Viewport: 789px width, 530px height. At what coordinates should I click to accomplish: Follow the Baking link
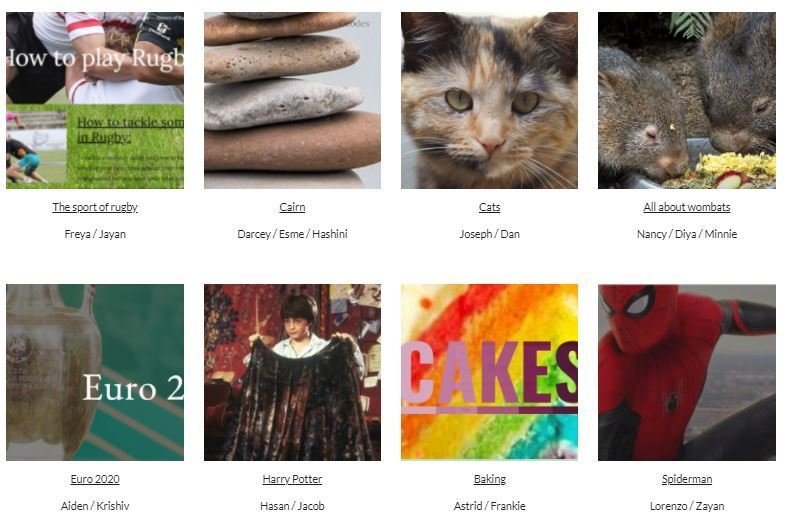(x=490, y=479)
